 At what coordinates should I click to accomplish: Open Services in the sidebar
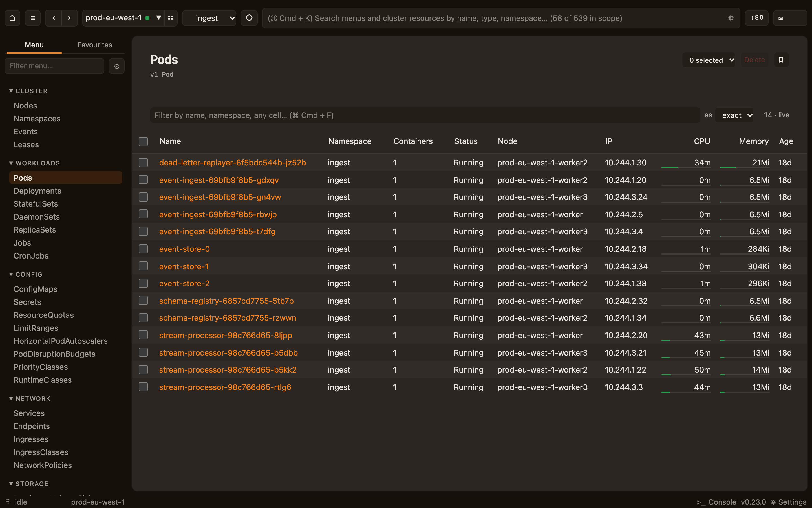click(29, 413)
